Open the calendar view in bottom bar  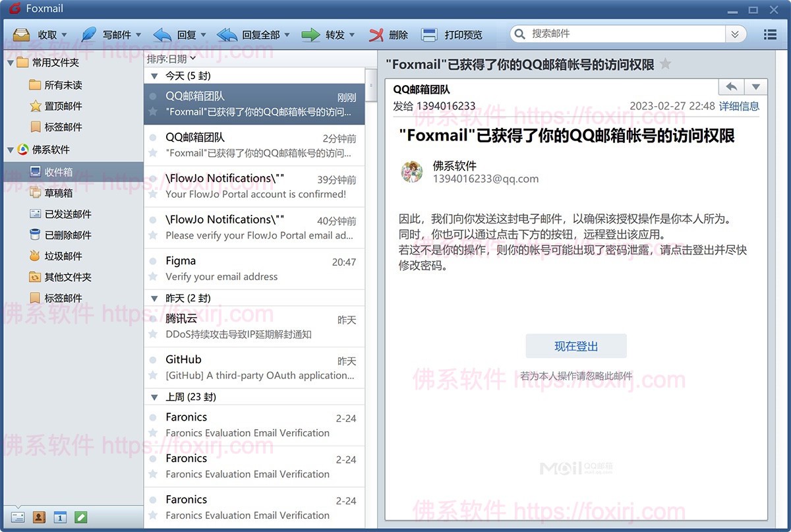[x=59, y=517]
